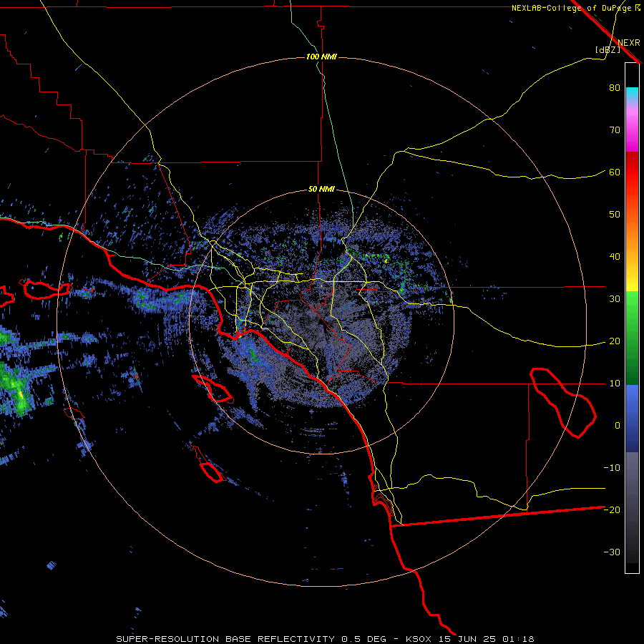Click the 40 value on the dBZ scale
This screenshot has height=644, width=644.
(x=615, y=257)
